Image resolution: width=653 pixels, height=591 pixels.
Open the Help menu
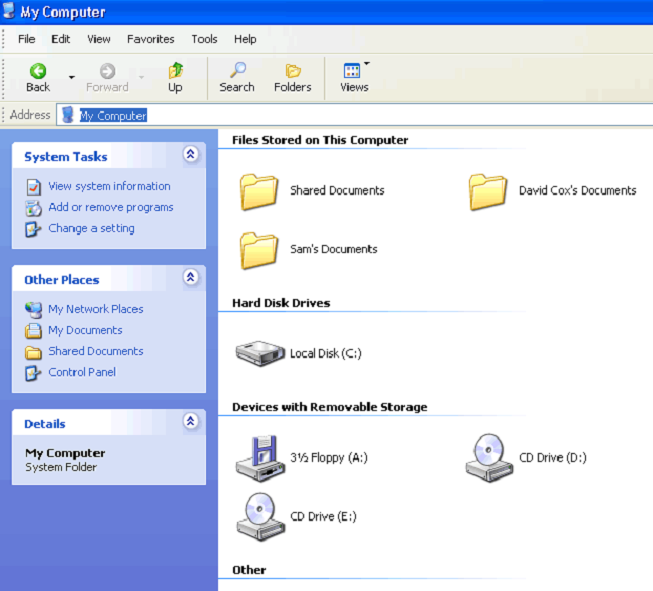245,39
